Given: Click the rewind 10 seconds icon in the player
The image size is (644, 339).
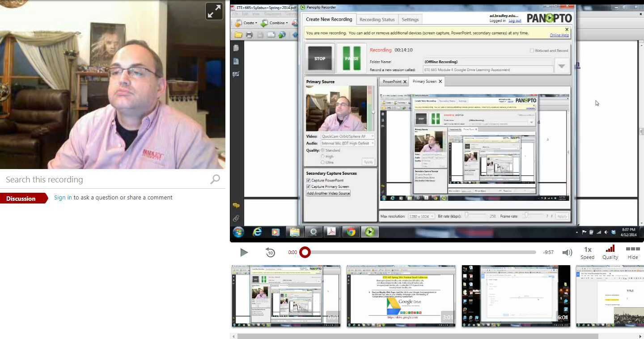Looking at the screenshot, I should point(270,252).
